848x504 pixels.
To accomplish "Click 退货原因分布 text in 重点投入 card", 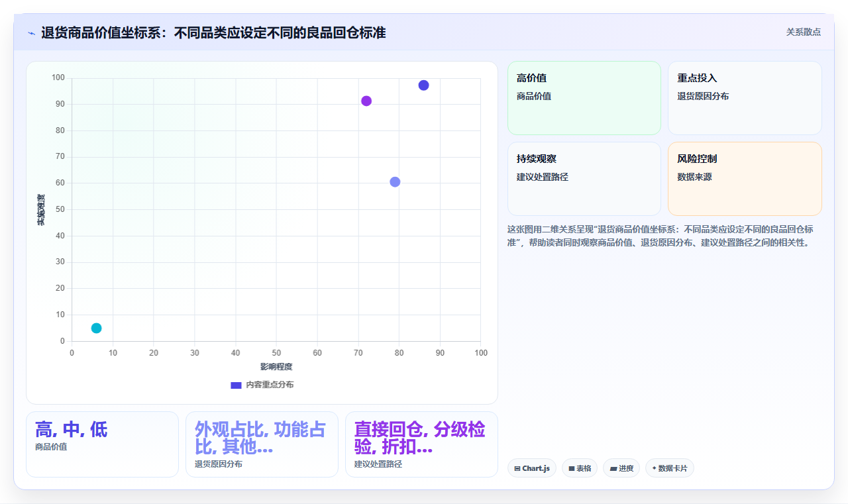I will [x=703, y=96].
